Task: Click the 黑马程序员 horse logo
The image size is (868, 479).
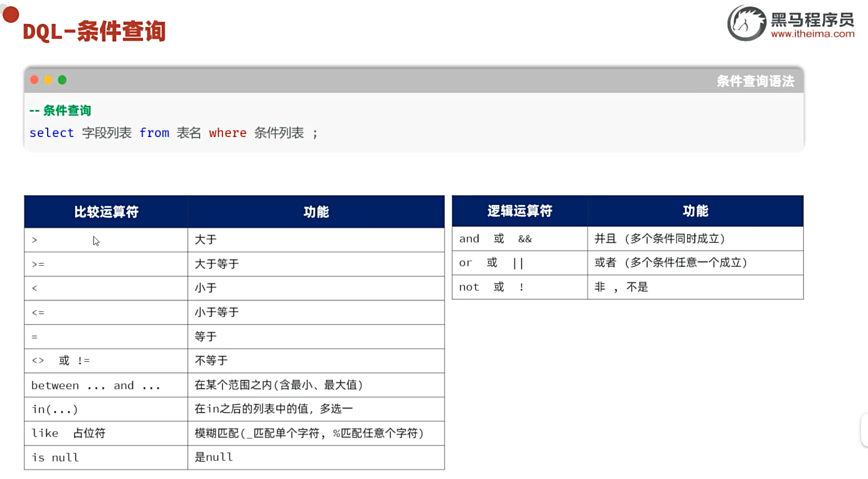Action: click(747, 23)
